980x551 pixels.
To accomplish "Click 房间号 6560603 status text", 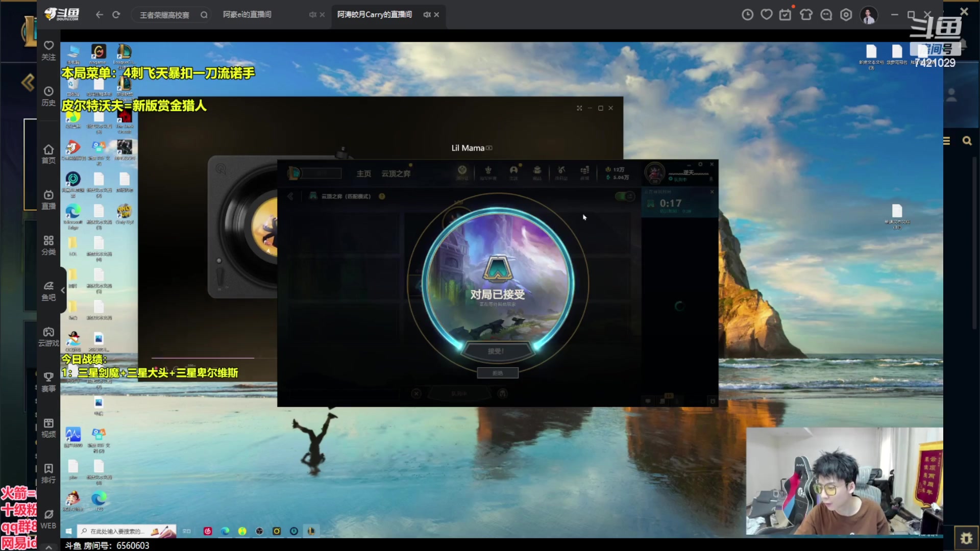I will (x=107, y=545).
